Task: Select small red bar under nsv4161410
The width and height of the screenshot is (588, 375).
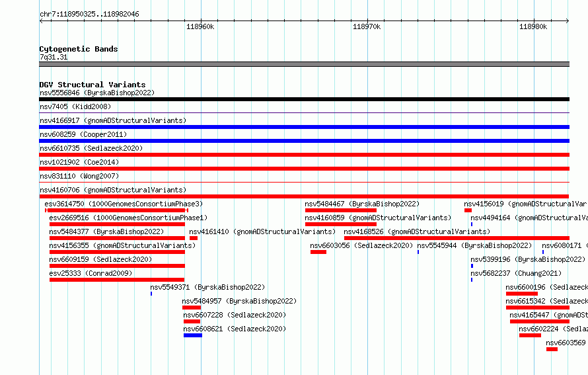Action: (194, 238)
